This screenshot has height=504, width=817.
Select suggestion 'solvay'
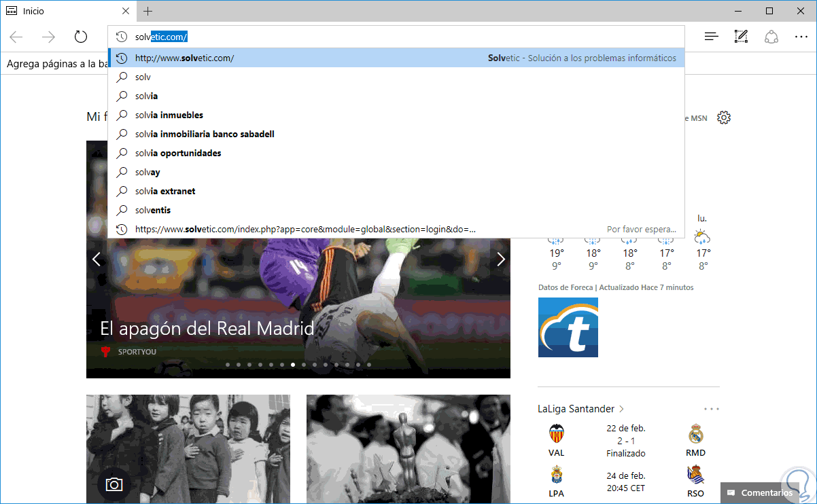point(396,173)
